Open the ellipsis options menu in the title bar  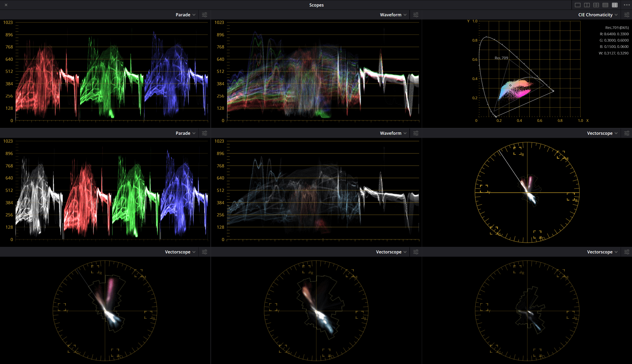(x=626, y=5)
